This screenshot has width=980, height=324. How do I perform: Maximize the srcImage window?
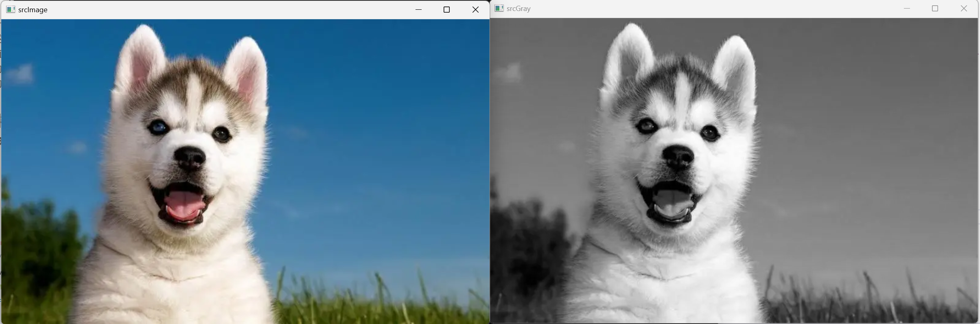[446, 9]
